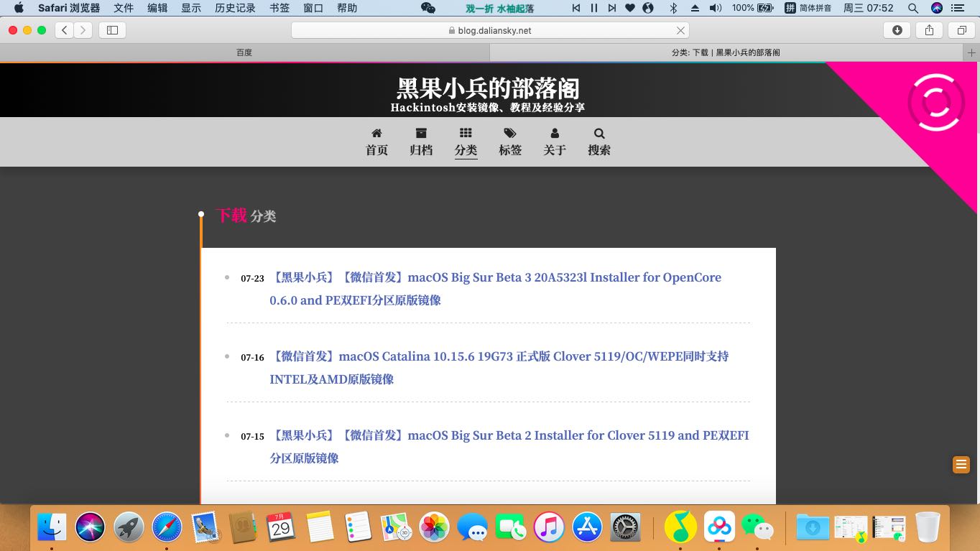Open the 历史记录 menu
Image resolution: width=980 pixels, height=551 pixels.
tap(235, 8)
